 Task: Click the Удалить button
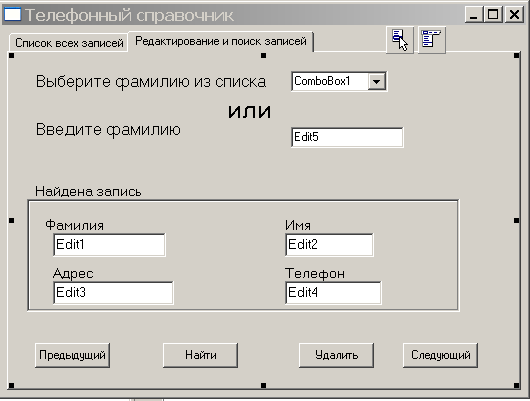(336, 355)
